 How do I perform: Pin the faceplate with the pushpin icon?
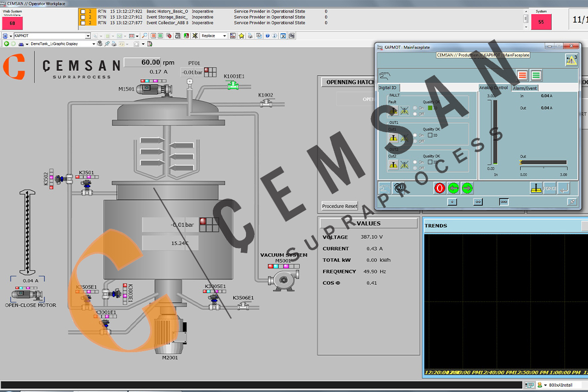(x=572, y=202)
